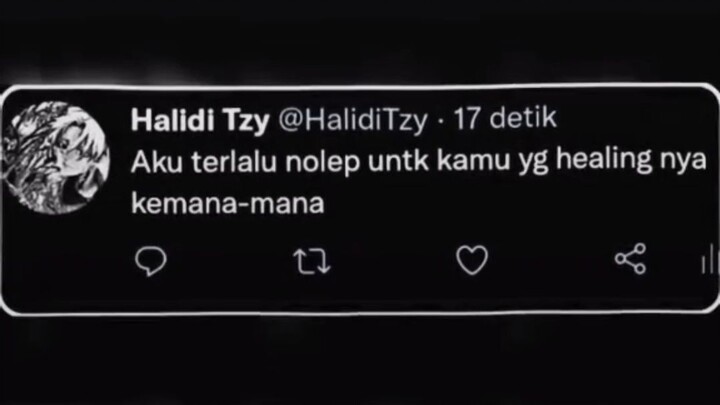Toggle repost on Halidi Tzy's tweet
This screenshot has height=405, width=720.
point(312,261)
